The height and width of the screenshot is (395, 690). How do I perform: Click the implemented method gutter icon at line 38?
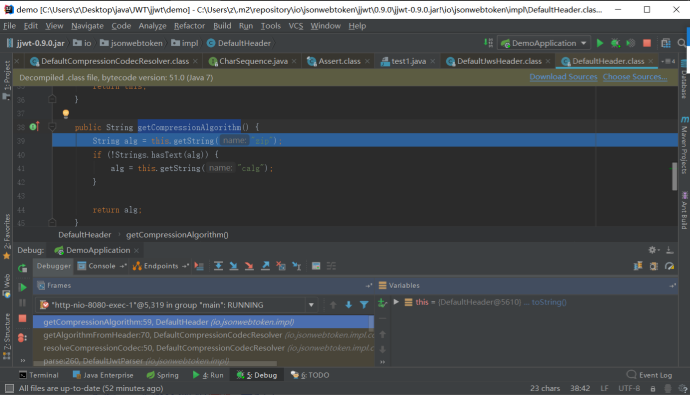pyautogui.click(x=34, y=127)
